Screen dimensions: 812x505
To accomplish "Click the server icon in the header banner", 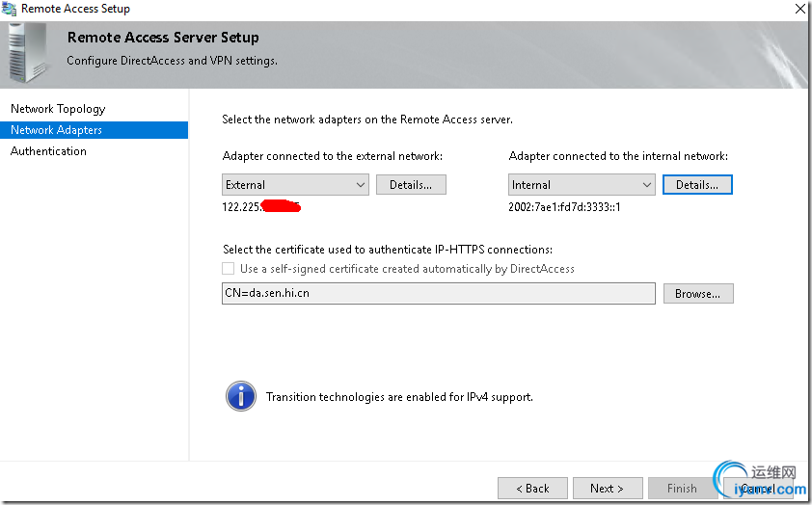I will click(29, 55).
